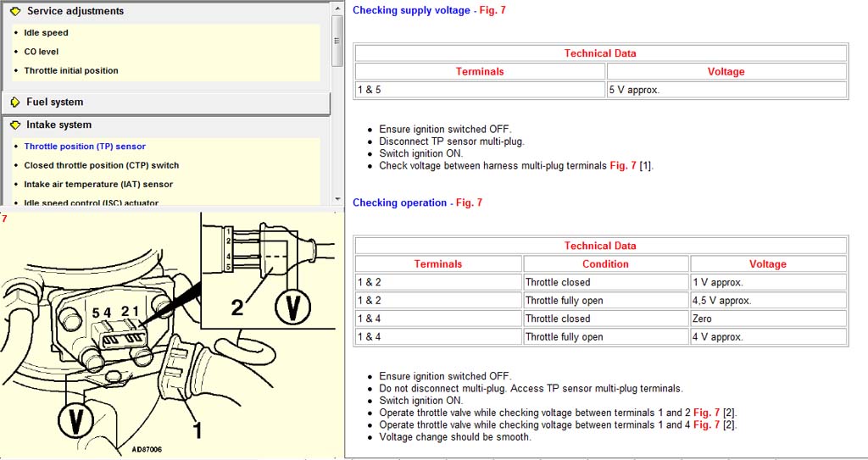
Task: Click the yellow arrow icon beside Intake system
Action: [15, 125]
